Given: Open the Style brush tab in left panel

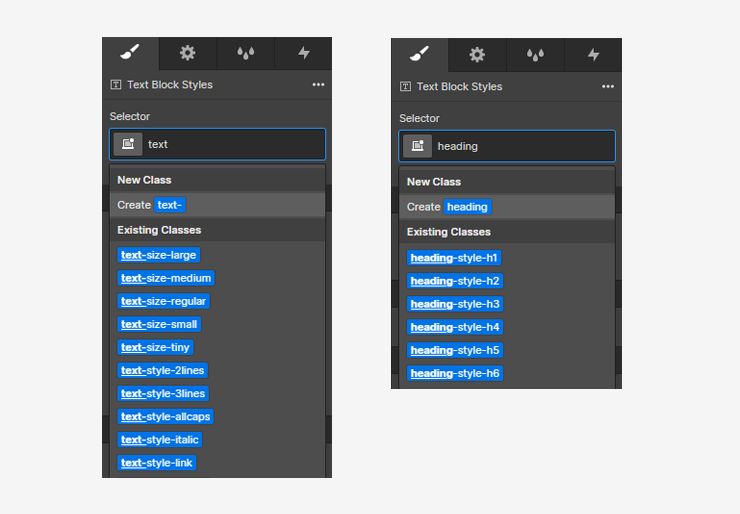Looking at the screenshot, I should point(130,53).
